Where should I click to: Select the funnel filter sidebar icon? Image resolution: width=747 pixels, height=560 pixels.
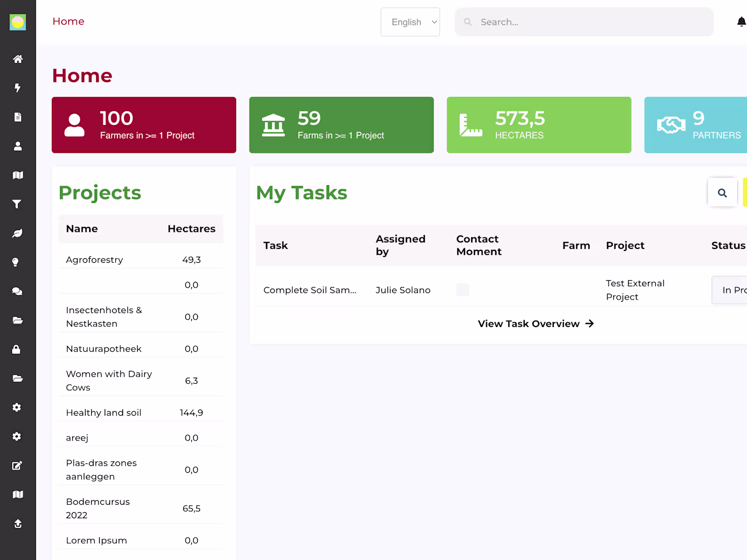tap(18, 204)
